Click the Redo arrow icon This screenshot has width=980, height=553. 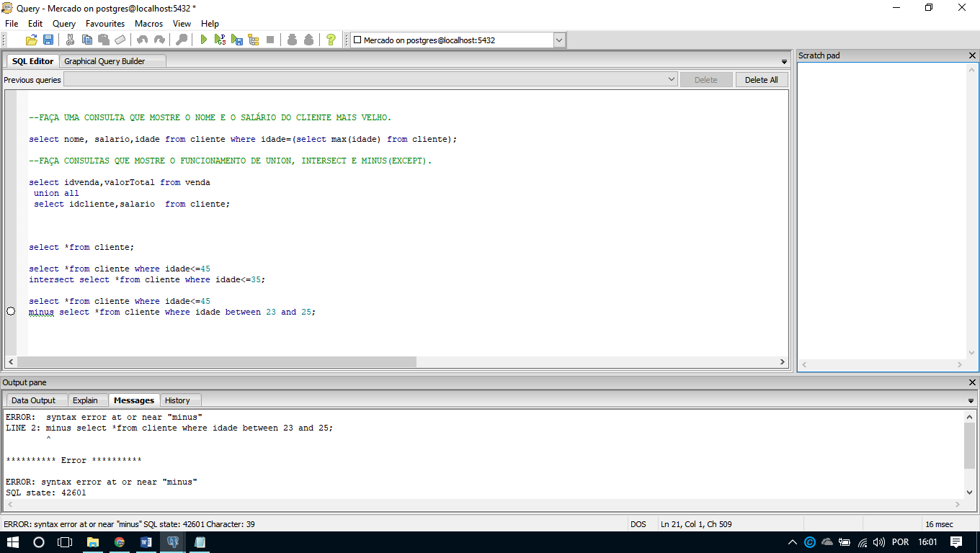pyautogui.click(x=159, y=40)
